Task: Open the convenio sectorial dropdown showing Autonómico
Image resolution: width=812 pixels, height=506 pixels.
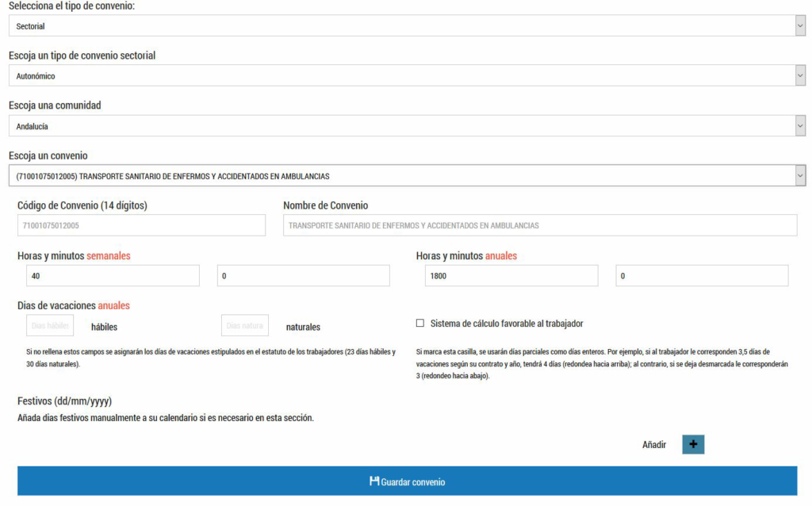Action: pyautogui.click(x=407, y=75)
